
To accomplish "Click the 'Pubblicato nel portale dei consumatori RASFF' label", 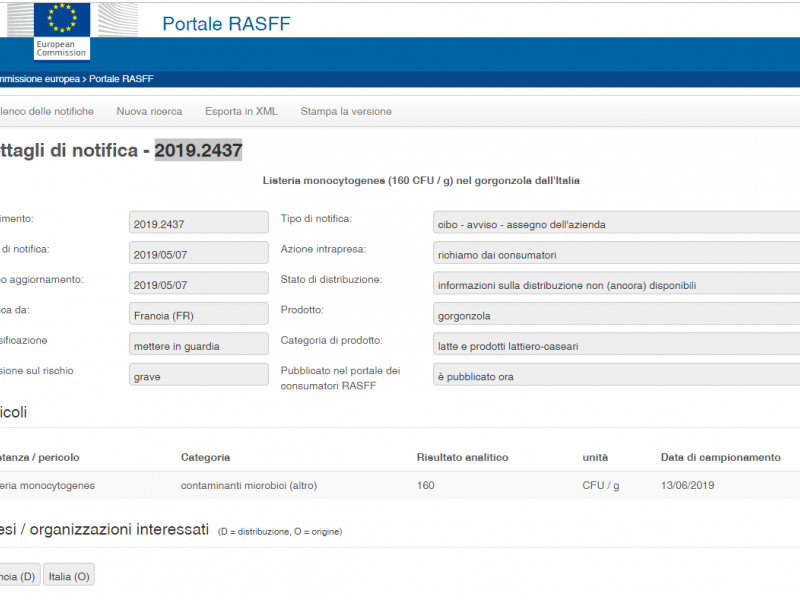I will pyautogui.click(x=340, y=378).
